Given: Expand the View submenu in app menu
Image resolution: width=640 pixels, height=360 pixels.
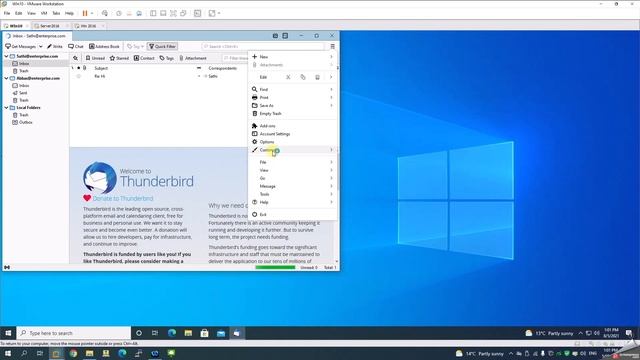Looking at the screenshot, I should click(x=293, y=170).
